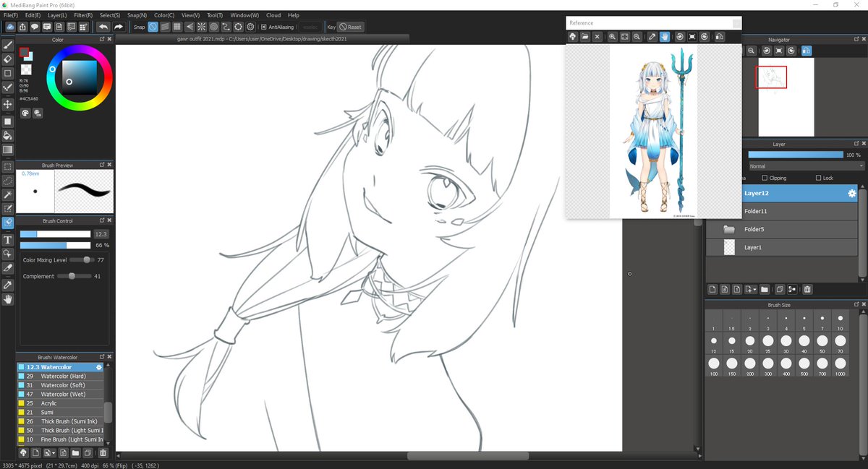Zoom out in Navigator panel
The width and height of the screenshot is (868, 469).
[752, 51]
